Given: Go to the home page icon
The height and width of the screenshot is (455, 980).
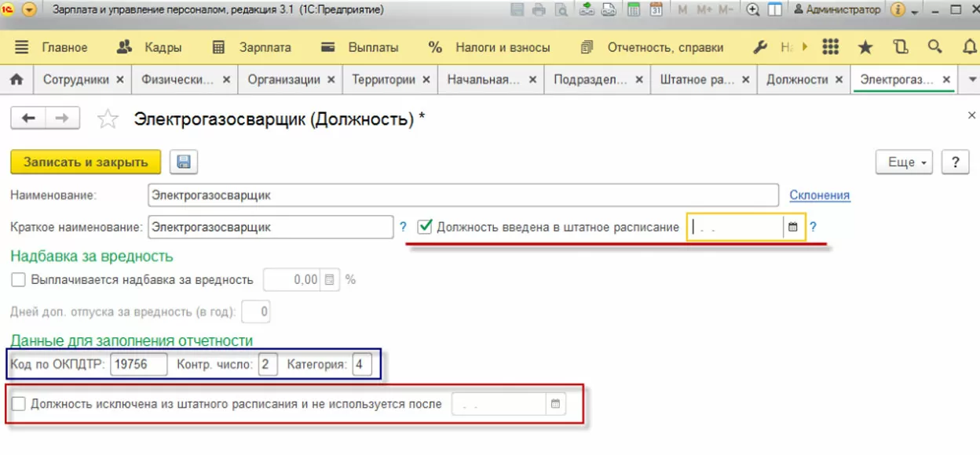Looking at the screenshot, I should [16, 80].
